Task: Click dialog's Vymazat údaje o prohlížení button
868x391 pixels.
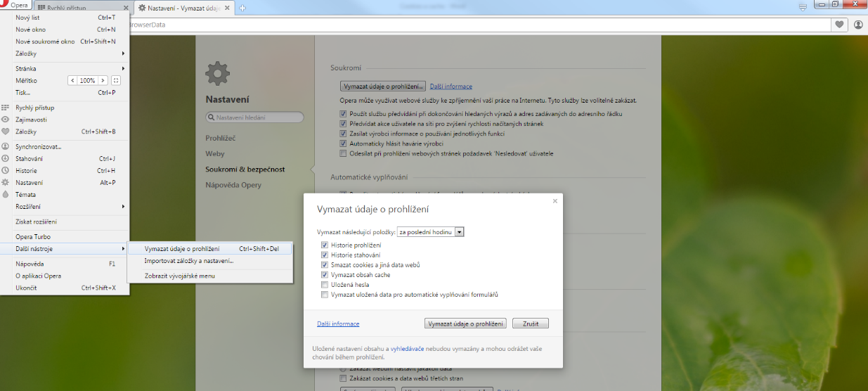Action: [465, 323]
